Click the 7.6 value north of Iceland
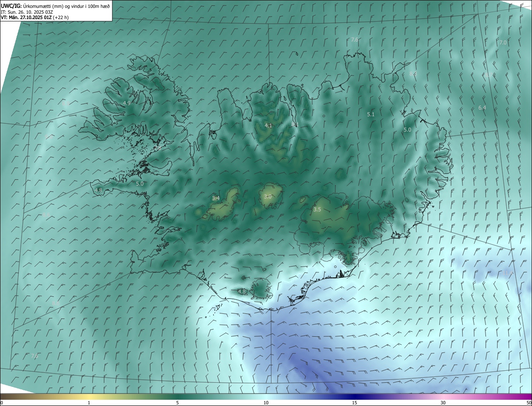The width and height of the screenshot is (532, 406). [355, 40]
